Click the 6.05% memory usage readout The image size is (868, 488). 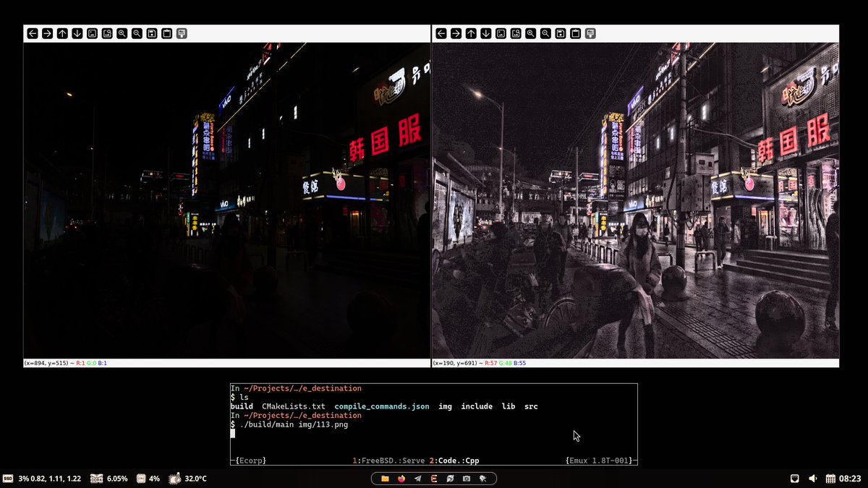tap(117, 479)
